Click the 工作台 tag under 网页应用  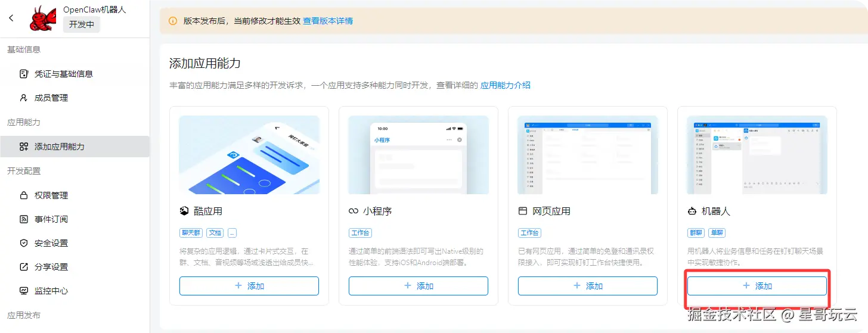click(529, 233)
